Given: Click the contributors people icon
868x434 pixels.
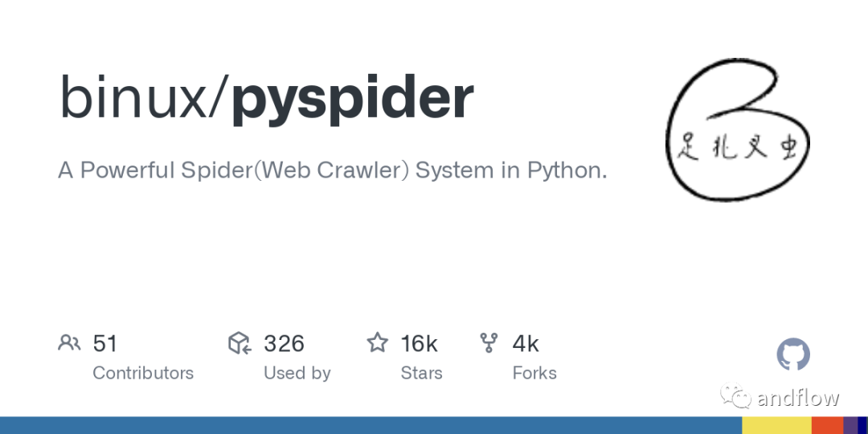Looking at the screenshot, I should (x=69, y=343).
